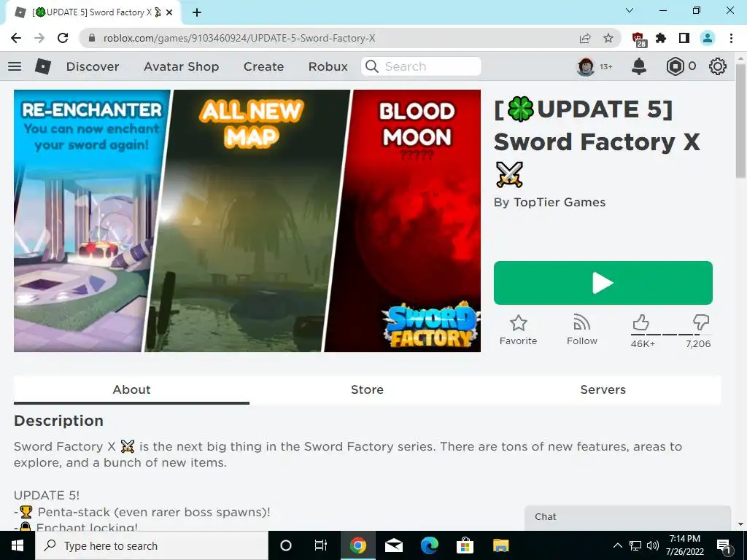Open Microsoft Edge from taskbar

coord(429,545)
